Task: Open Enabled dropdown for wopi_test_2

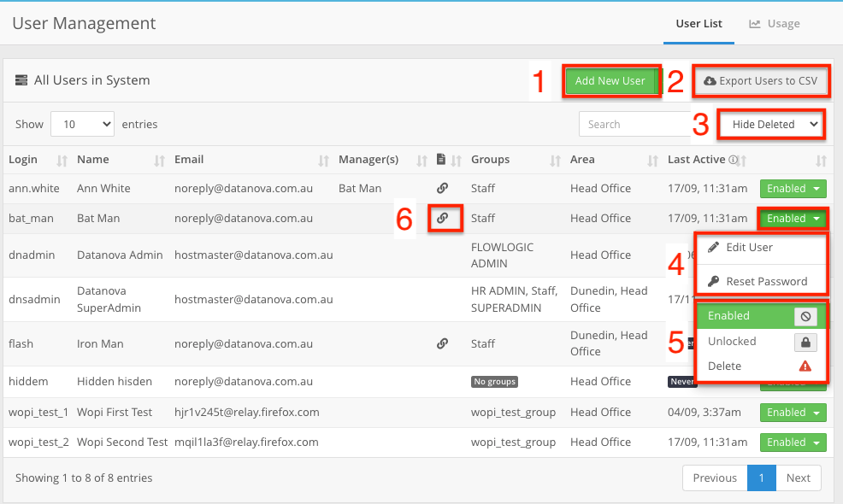Action: point(793,442)
